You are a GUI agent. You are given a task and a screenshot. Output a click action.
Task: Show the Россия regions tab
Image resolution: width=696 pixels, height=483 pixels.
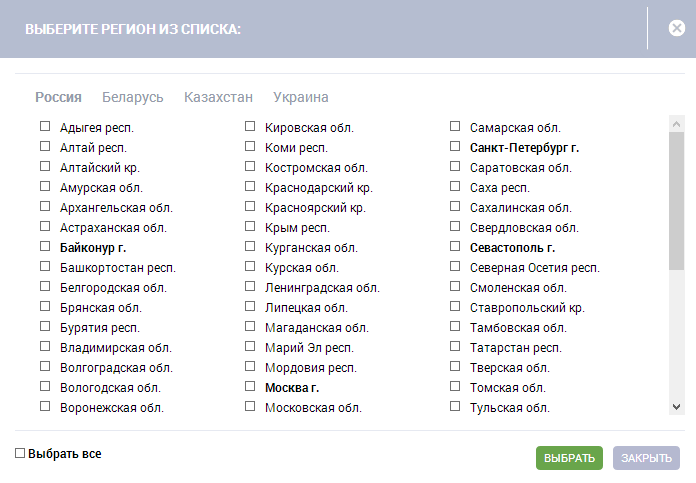[x=58, y=97]
